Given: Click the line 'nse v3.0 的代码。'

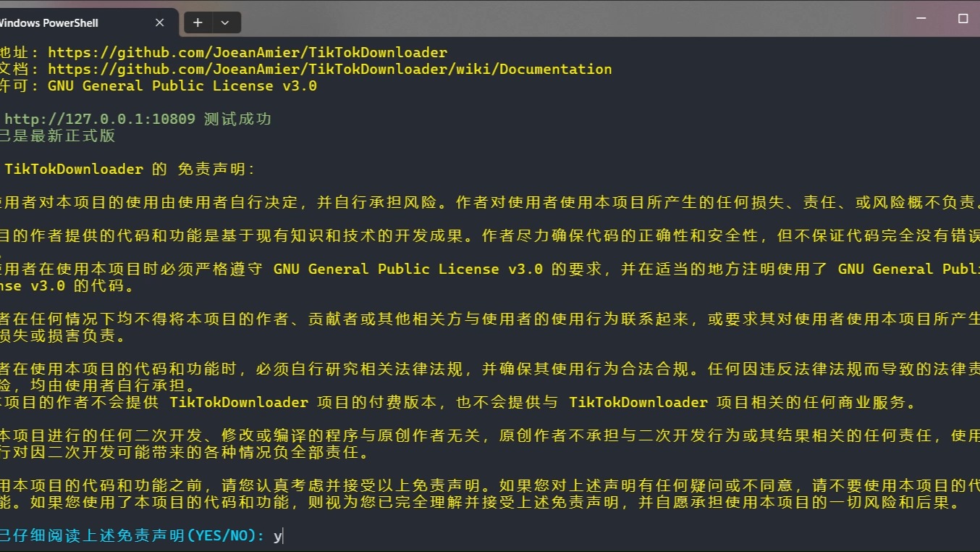Looking at the screenshot, I should [67, 285].
